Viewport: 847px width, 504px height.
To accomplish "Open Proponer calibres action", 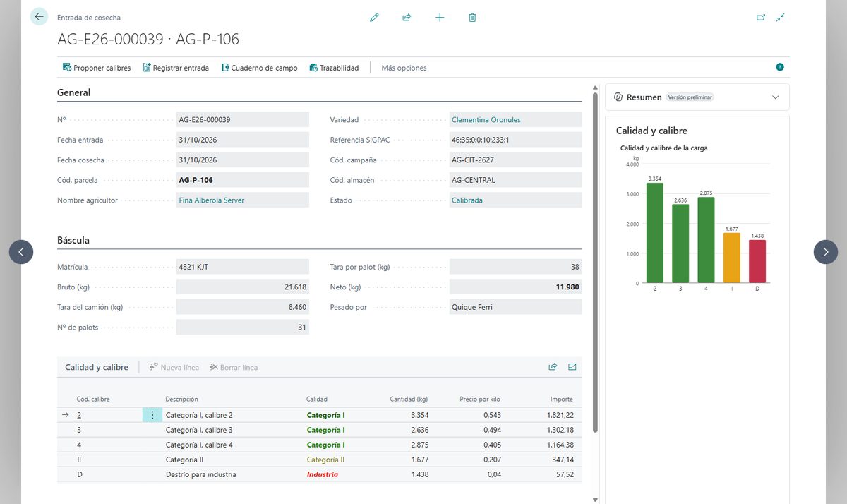I will point(97,68).
